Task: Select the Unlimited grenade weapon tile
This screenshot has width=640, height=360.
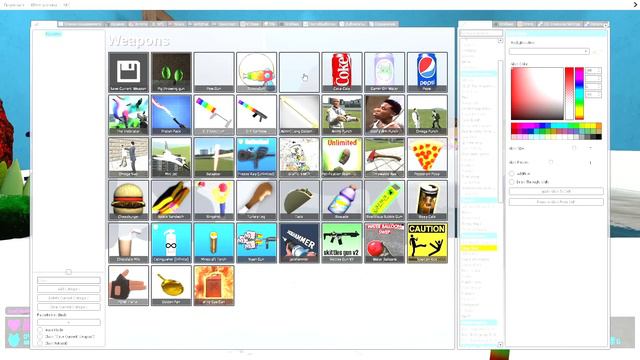Action: pyautogui.click(x=342, y=157)
